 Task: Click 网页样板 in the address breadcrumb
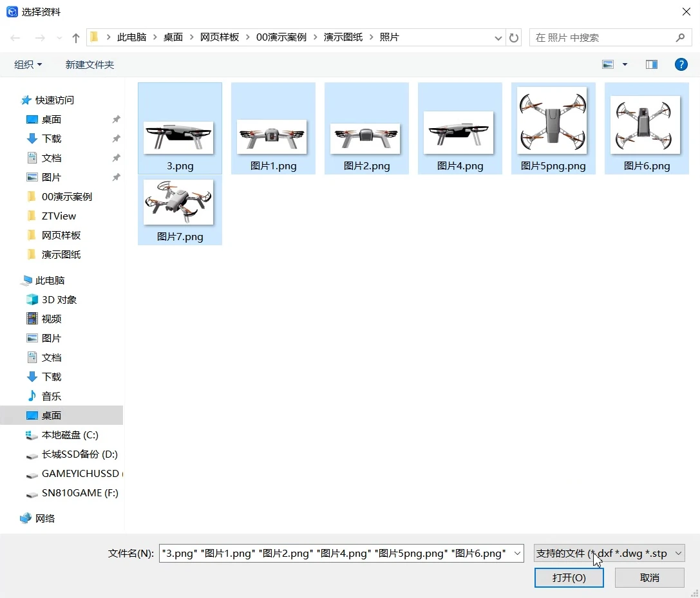[x=220, y=37]
